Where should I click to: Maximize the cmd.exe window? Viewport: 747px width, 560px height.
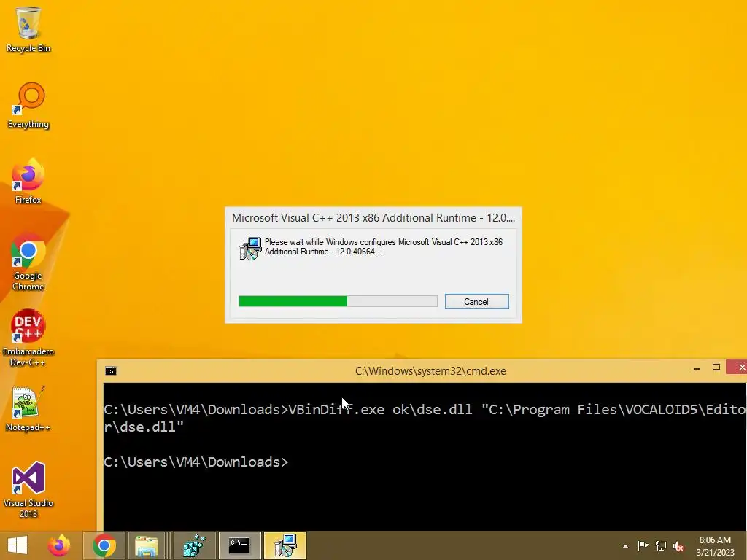(x=716, y=367)
